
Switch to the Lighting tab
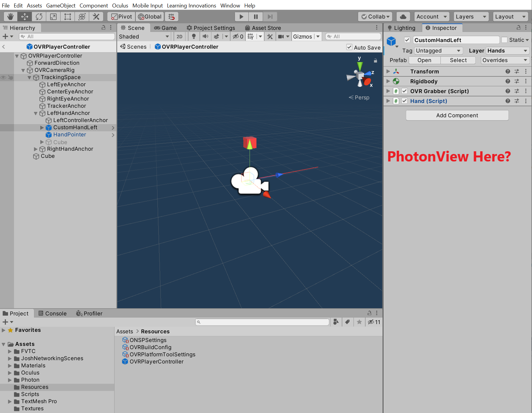[401, 28]
